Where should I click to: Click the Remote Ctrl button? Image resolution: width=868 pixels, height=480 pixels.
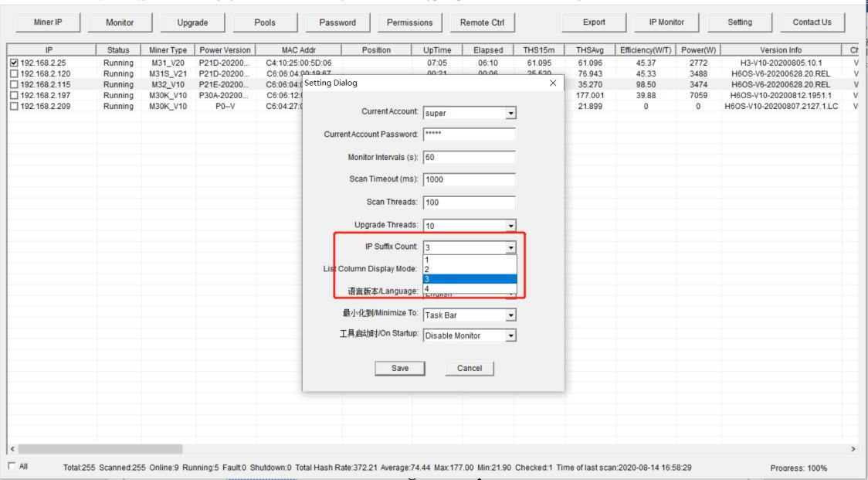coord(483,22)
